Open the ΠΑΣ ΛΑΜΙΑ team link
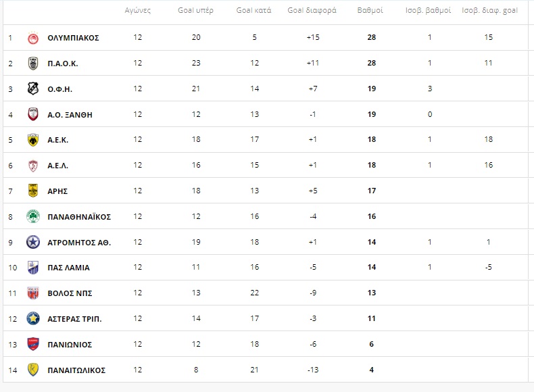The height and width of the screenshot is (392, 534). (68, 268)
